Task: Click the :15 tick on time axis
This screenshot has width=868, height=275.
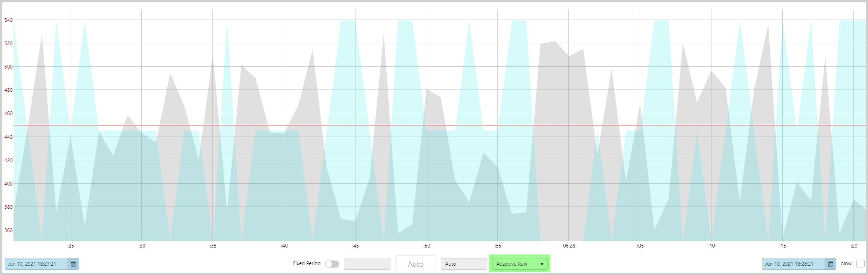Action: point(783,246)
